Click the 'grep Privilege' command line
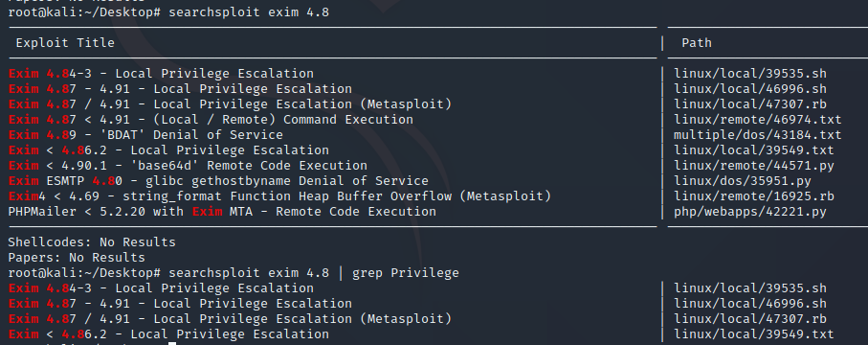This screenshot has height=345, width=868. point(234,273)
